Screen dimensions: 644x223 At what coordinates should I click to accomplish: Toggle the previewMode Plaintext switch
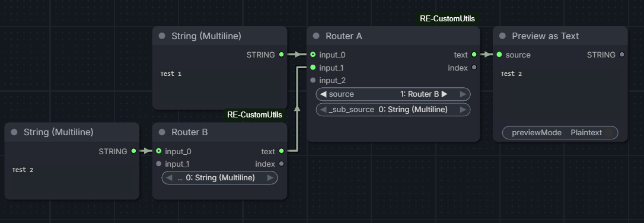pyautogui.click(x=560, y=133)
